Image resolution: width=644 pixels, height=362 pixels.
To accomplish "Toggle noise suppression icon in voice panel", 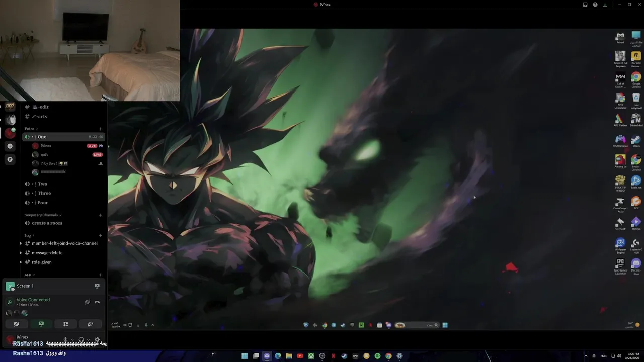I will (87, 302).
